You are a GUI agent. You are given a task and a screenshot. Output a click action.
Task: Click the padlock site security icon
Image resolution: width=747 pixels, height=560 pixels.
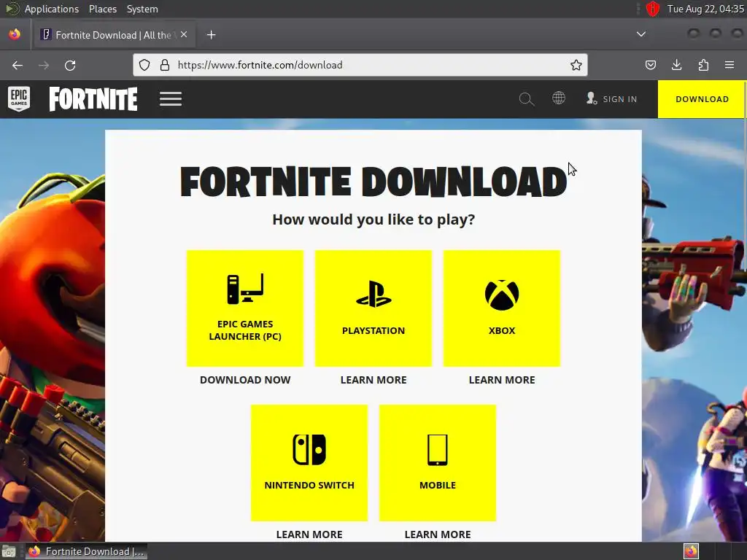(x=165, y=65)
